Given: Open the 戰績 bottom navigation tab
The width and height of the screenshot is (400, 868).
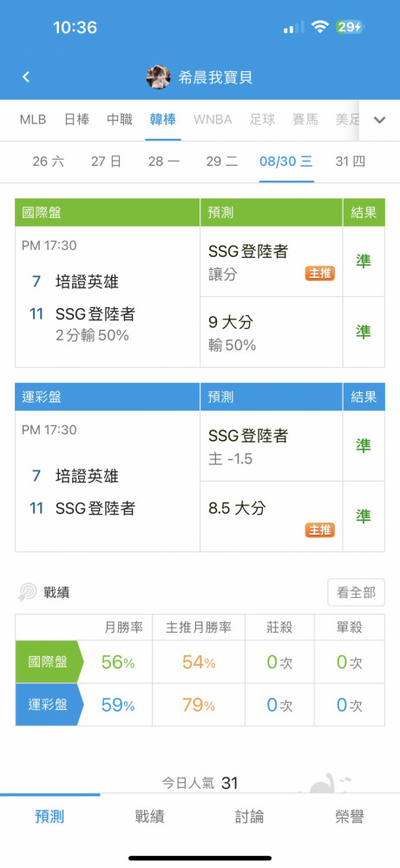Looking at the screenshot, I should tap(149, 816).
